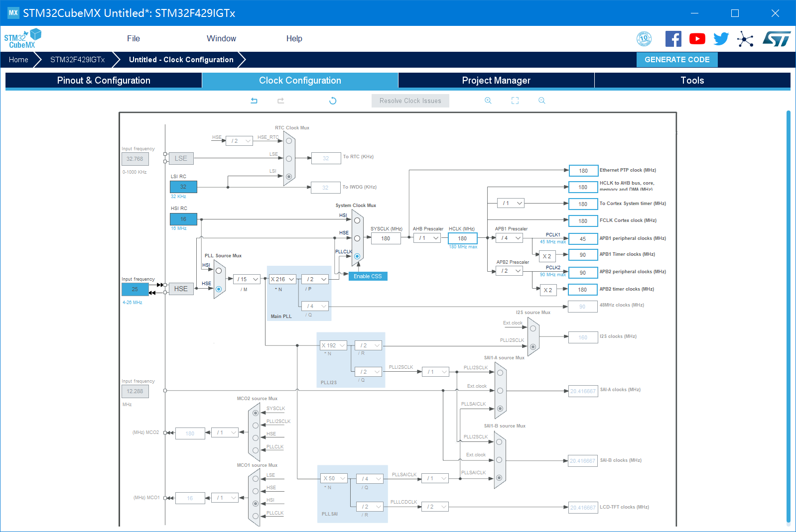
Task: Select HSE_RTC in RTC Clock Mux
Action: click(x=289, y=141)
